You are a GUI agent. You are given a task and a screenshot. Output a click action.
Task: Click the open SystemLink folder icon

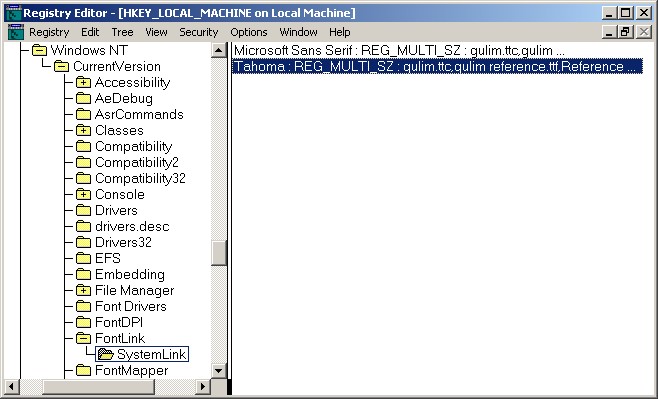[106, 355]
